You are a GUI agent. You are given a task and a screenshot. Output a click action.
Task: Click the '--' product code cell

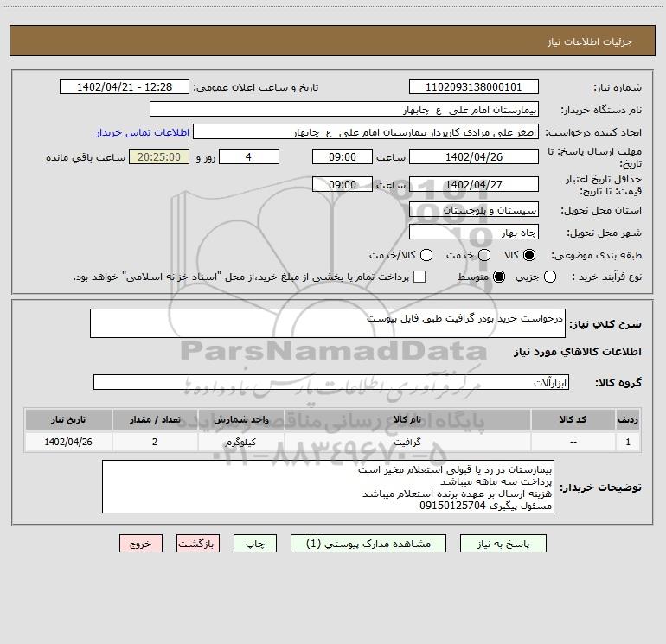coord(573,442)
